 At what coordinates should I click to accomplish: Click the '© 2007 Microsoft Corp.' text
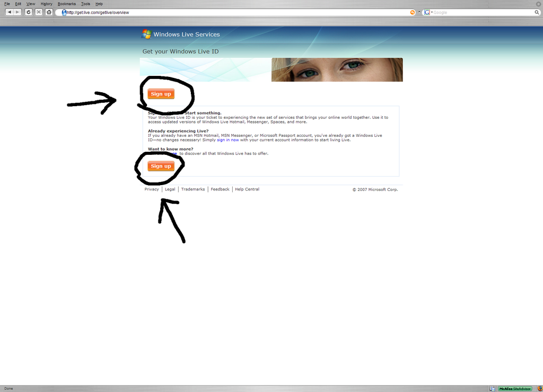tap(375, 189)
